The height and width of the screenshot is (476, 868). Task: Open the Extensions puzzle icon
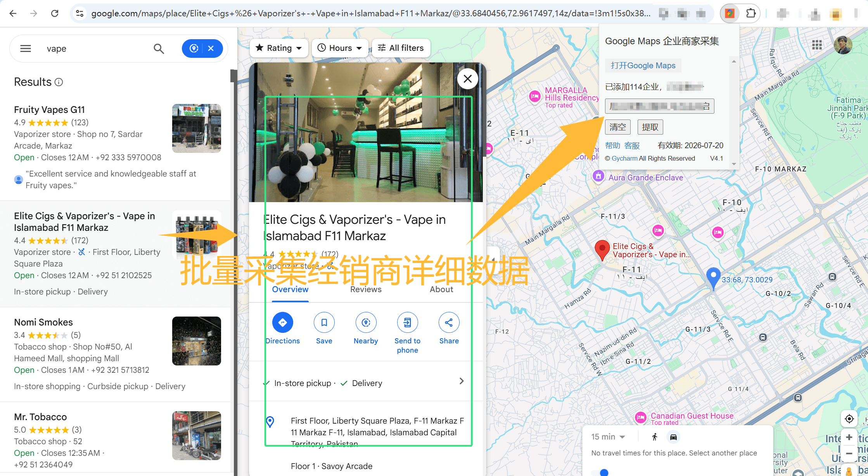pyautogui.click(x=751, y=14)
